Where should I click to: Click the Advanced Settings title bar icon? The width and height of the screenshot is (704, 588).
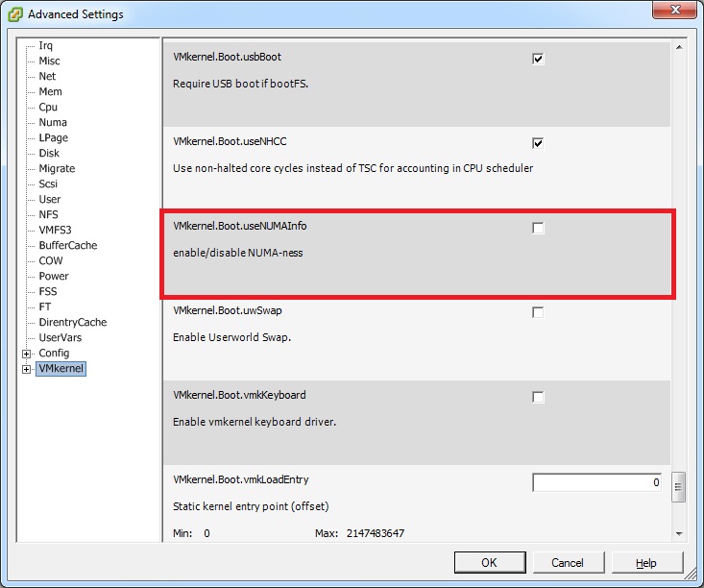15,13
